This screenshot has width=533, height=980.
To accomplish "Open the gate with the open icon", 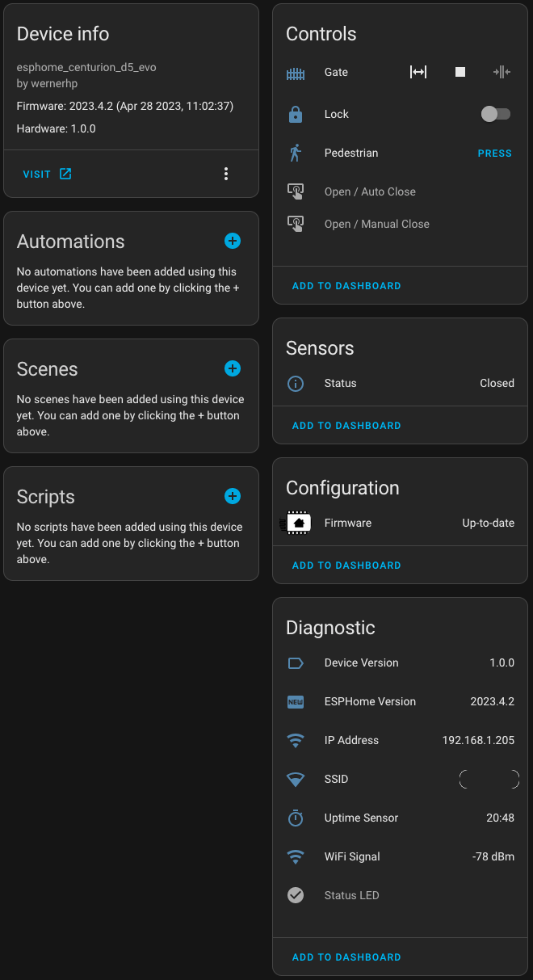I will click(x=418, y=72).
